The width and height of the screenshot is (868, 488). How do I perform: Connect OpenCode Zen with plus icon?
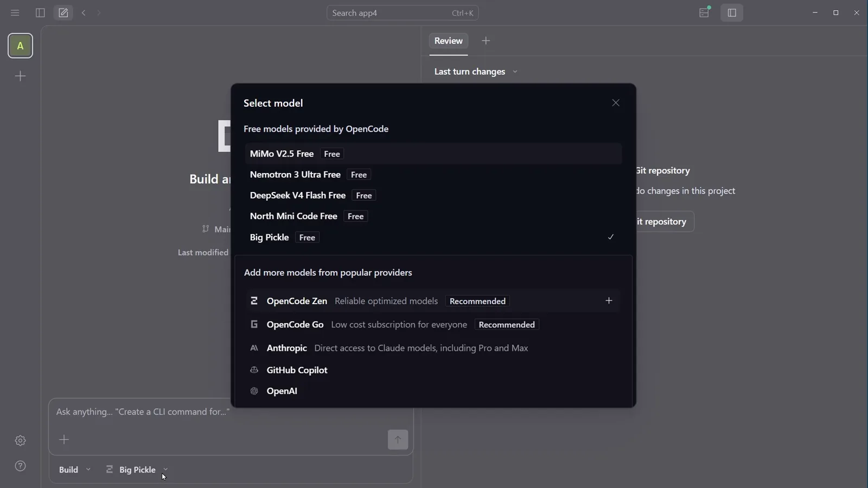(x=609, y=301)
